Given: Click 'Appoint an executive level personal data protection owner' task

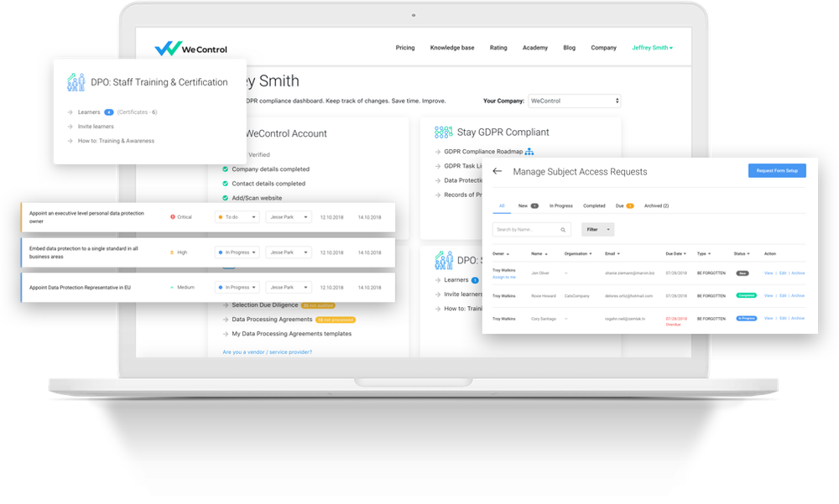Looking at the screenshot, I should click(x=86, y=217).
